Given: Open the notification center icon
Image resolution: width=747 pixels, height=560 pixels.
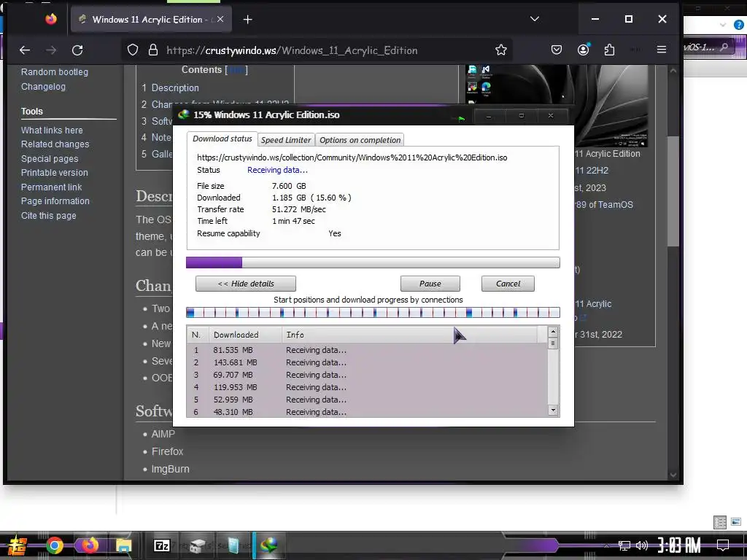Looking at the screenshot, I should pyautogui.click(x=723, y=545).
